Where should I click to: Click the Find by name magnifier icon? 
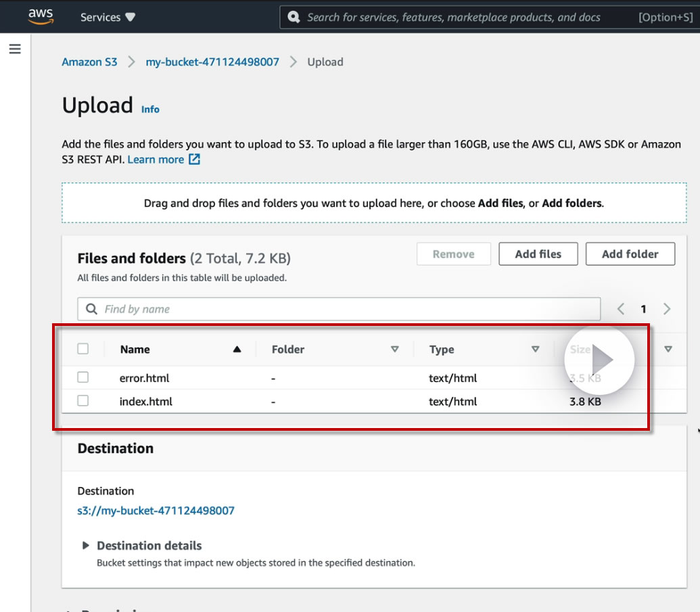click(91, 309)
